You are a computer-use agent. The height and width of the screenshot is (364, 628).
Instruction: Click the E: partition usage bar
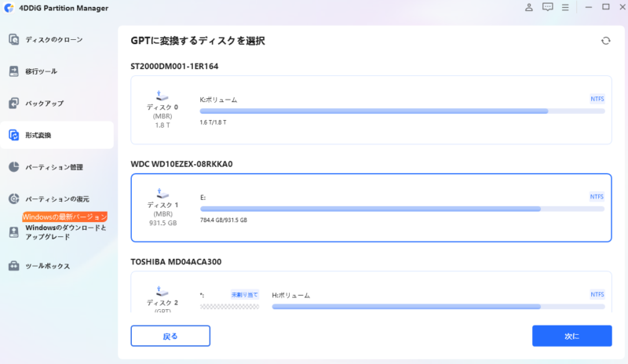click(x=402, y=209)
